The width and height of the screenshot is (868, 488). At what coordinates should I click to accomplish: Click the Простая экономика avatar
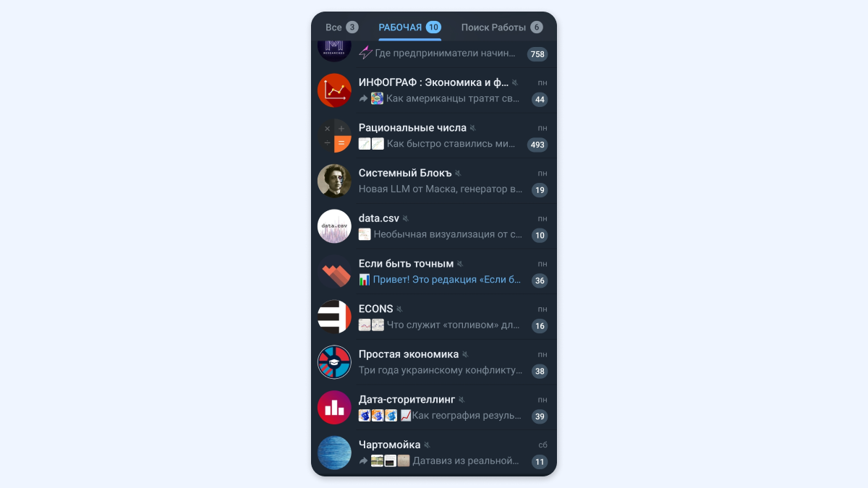tap(334, 362)
